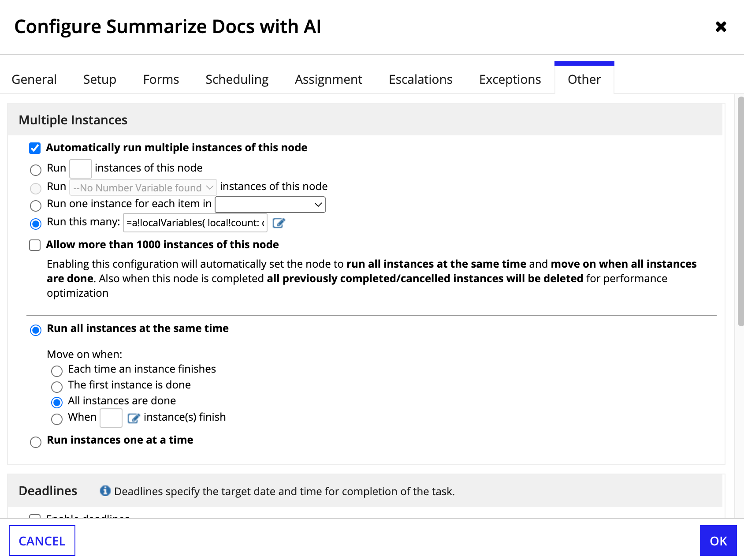Click the When instance count input box
This screenshot has height=560, width=744.
point(111,418)
